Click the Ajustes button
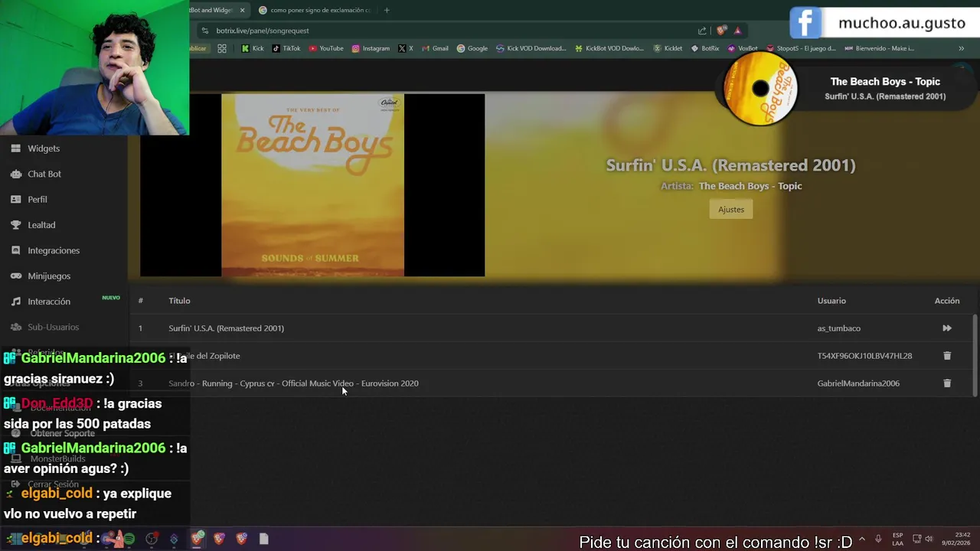 coord(731,210)
